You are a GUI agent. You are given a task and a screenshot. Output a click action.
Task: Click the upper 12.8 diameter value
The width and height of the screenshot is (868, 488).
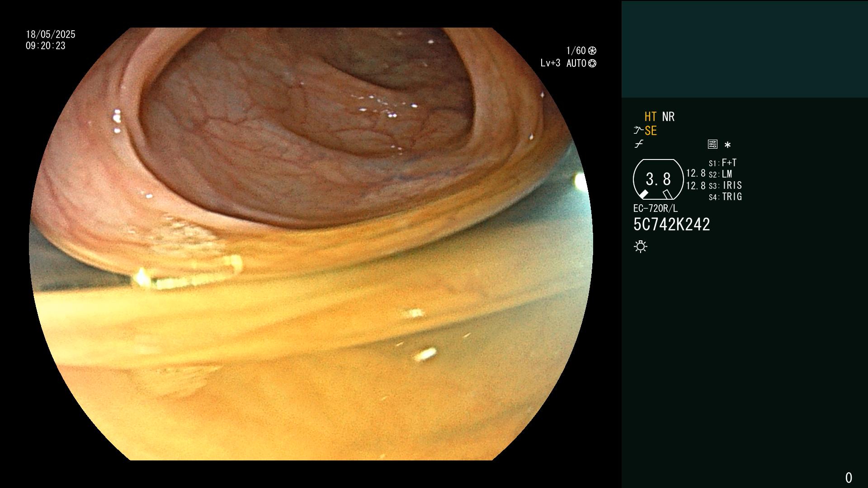696,173
